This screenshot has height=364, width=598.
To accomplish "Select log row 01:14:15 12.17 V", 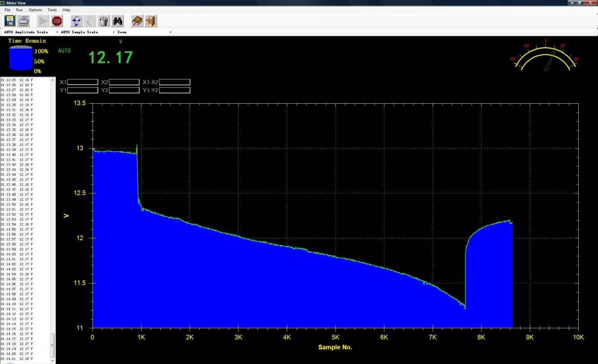I will click(x=17, y=329).
